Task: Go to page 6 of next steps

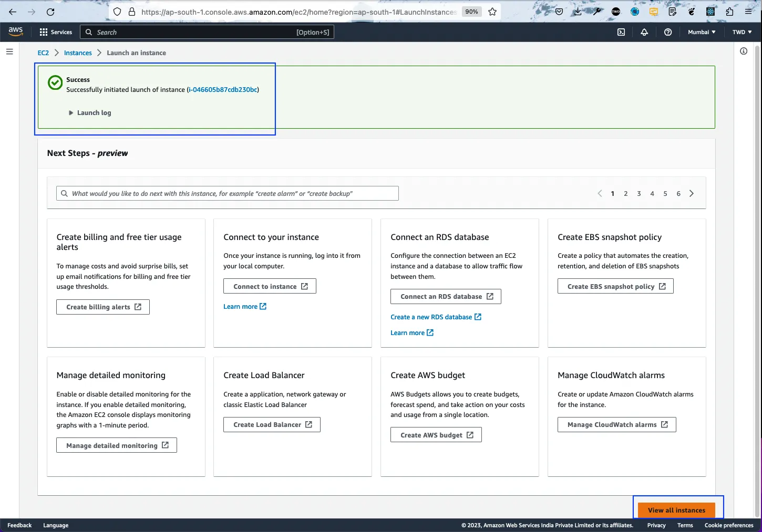Action: tap(678, 194)
